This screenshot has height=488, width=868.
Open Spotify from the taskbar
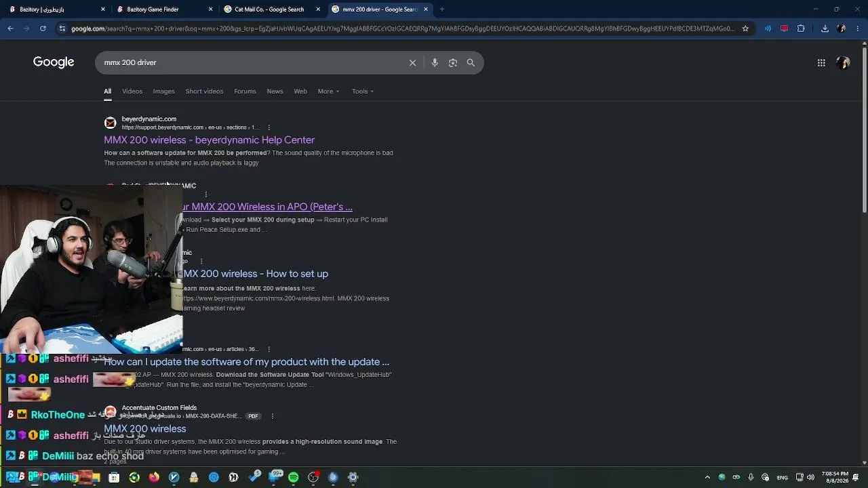(293, 477)
